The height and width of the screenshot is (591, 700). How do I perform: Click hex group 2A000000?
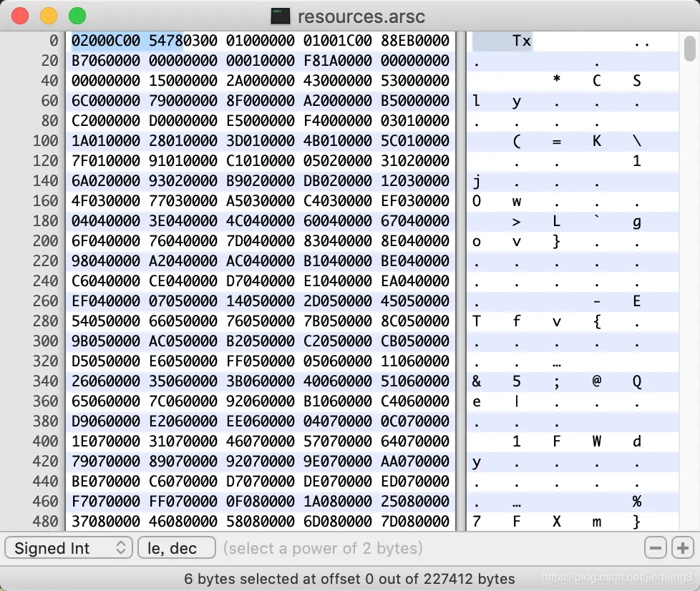(261, 81)
